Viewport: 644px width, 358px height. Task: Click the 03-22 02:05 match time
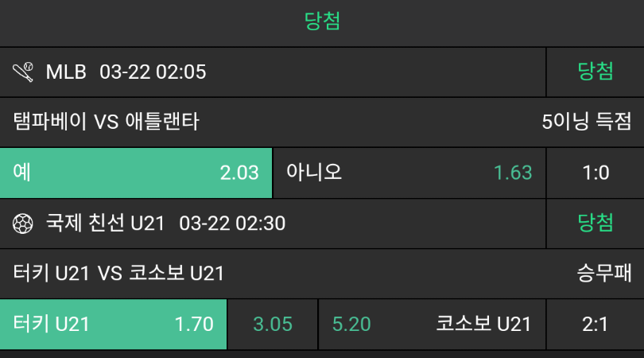(153, 72)
